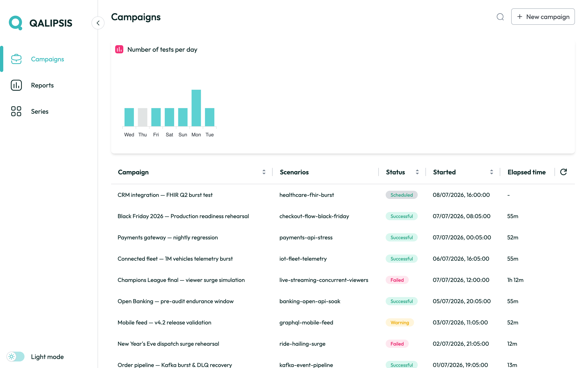Open Open Banking — pre-audit endurance window
588x368 pixels.
pyautogui.click(x=175, y=301)
